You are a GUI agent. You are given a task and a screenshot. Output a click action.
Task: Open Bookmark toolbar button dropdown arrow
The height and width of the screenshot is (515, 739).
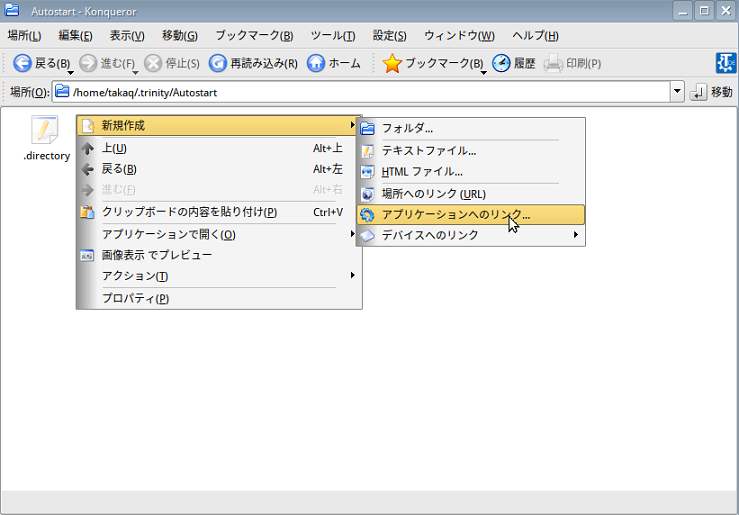click(484, 73)
